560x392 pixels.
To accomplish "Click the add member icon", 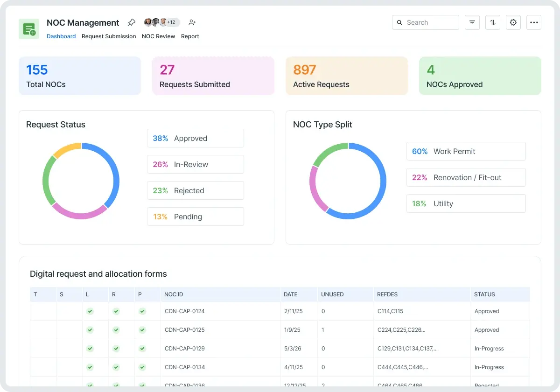I will (x=192, y=22).
